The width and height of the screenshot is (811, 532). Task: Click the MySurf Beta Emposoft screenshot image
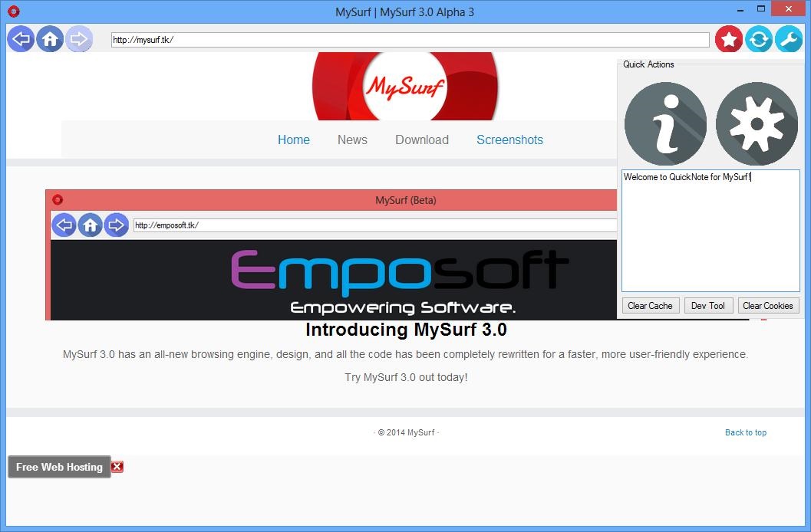click(x=331, y=255)
